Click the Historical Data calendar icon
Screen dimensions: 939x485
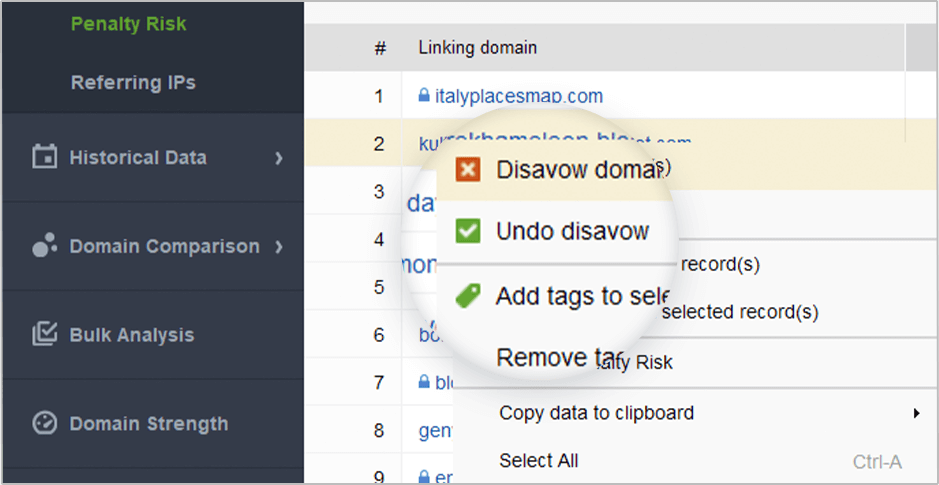pyautogui.click(x=44, y=157)
